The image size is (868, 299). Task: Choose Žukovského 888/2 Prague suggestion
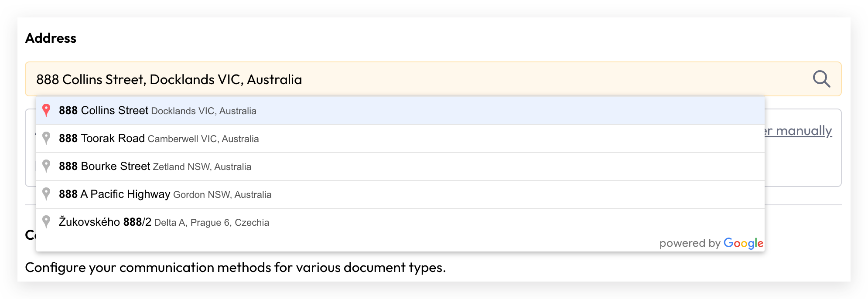[400, 222]
